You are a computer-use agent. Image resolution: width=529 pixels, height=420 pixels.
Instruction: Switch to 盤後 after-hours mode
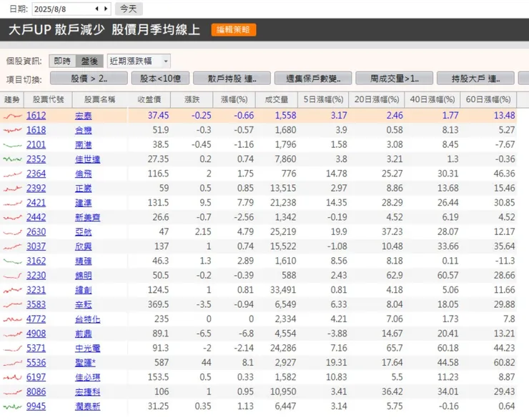click(89, 61)
